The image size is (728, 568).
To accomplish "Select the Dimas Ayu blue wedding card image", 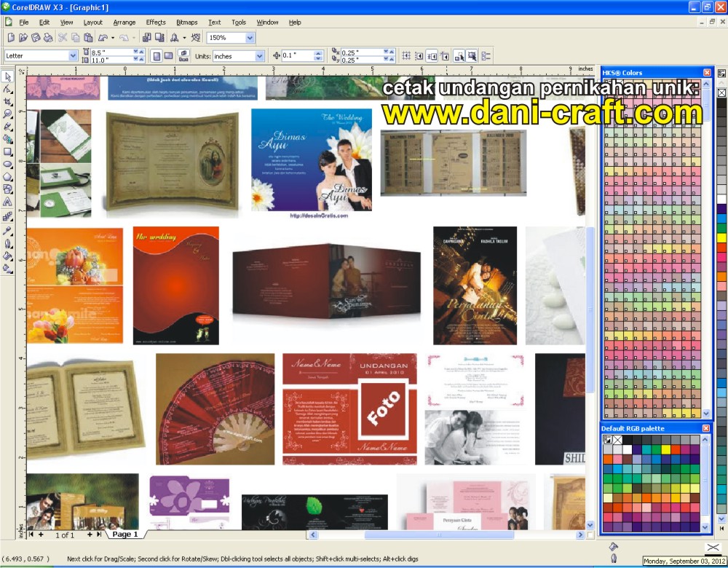I will [x=312, y=159].
